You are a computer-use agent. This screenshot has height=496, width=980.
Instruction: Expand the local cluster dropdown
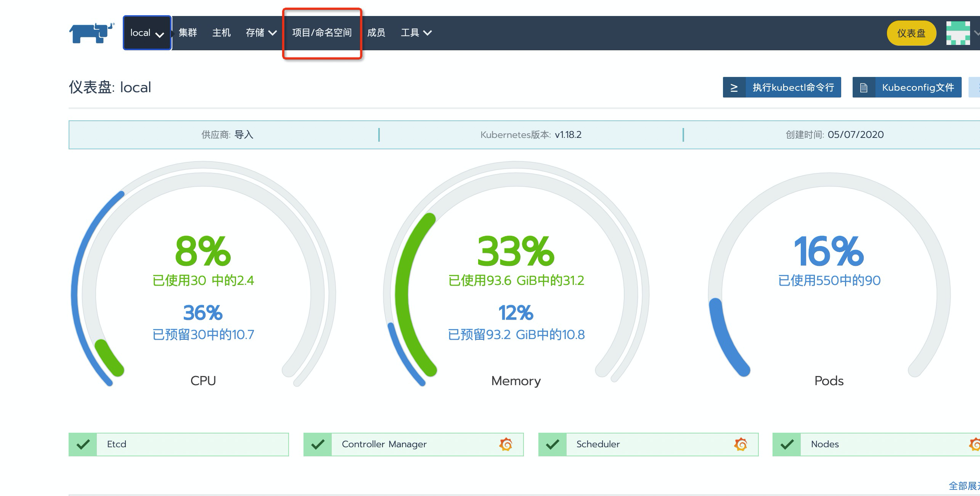[x=147, y=33]
